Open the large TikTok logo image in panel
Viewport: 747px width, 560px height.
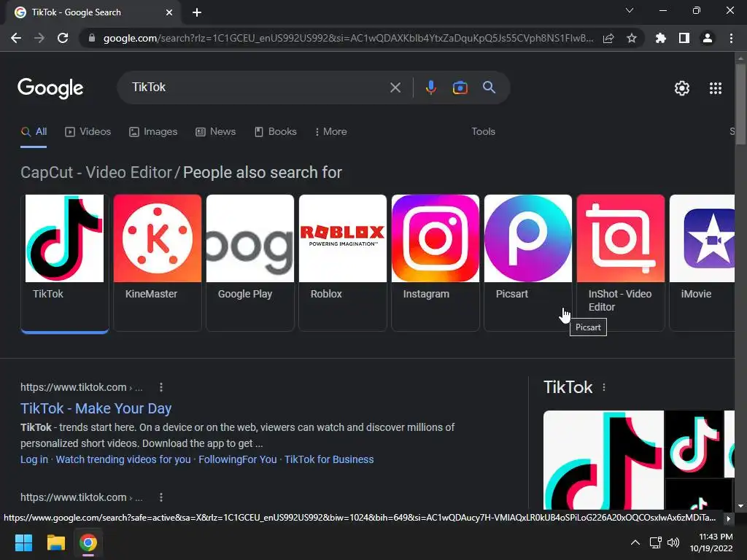(603, 460)
